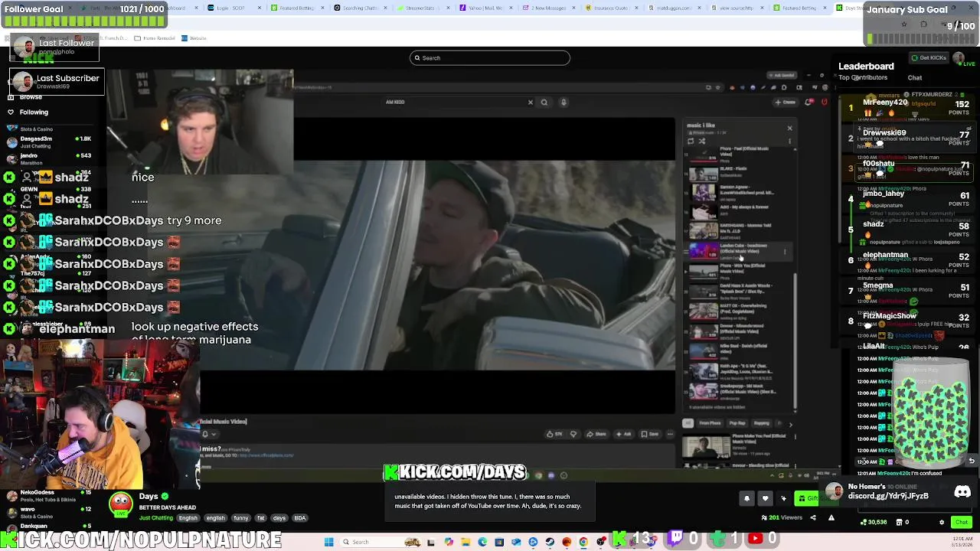980x551 pixels.
Task: Click the 30,536 kicks balance
Action: (x=874, y=523)
